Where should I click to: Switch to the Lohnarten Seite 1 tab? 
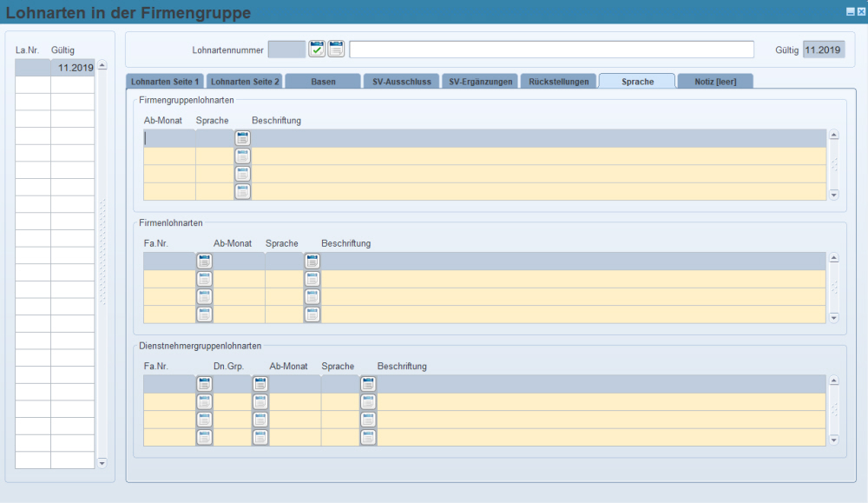point(165,82)
